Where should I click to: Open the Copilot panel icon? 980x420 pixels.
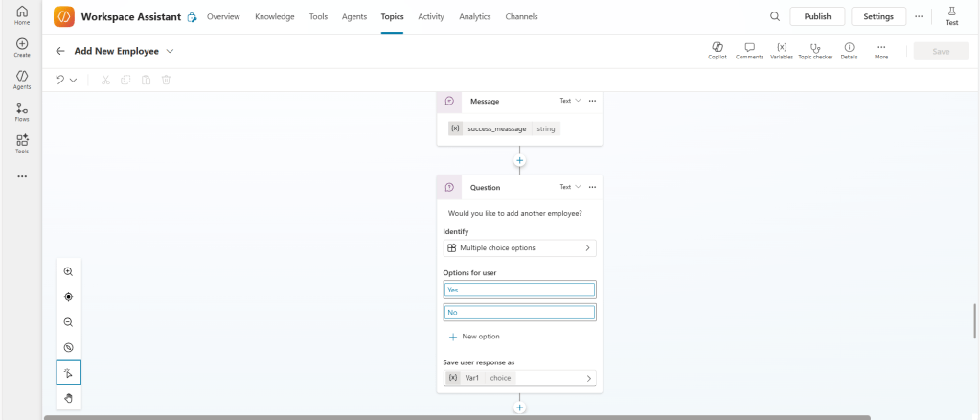717,50
